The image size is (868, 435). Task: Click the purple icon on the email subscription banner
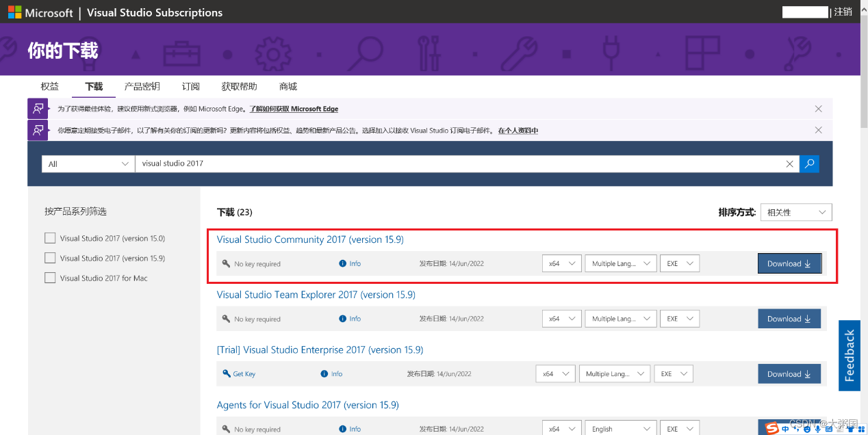(x=38, y=130)
